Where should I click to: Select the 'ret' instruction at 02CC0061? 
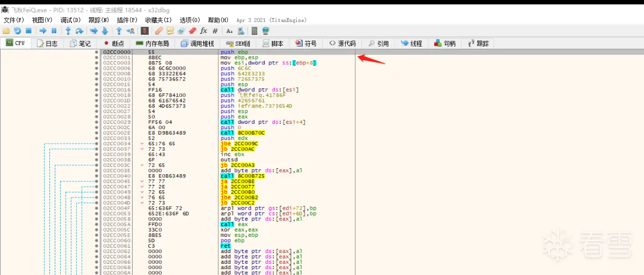225,246
